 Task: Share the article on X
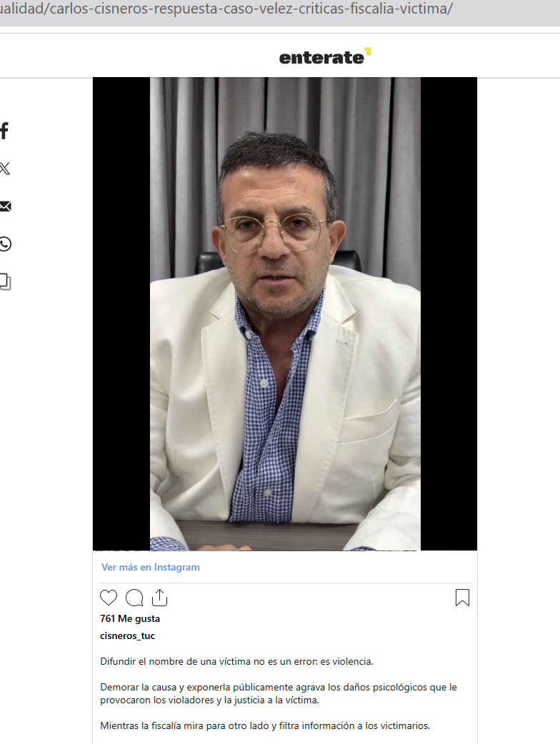[5, 169]
